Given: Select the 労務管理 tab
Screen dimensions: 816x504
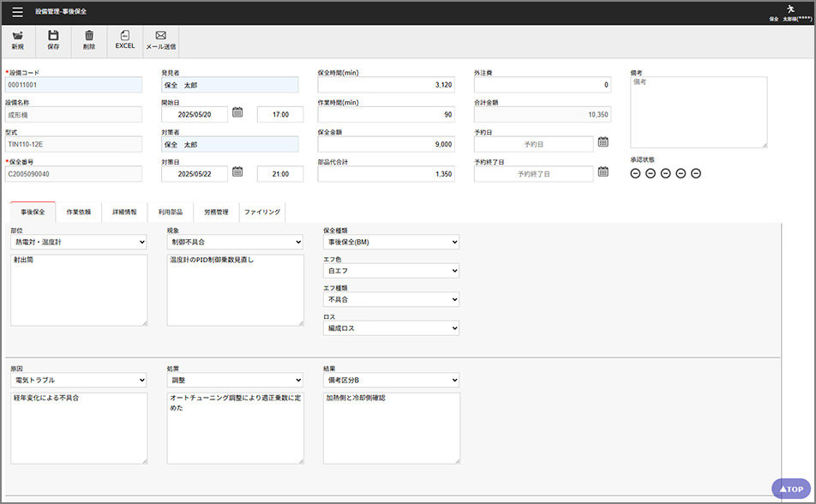Looking at the screenshot, I should [x=216, y=212].
